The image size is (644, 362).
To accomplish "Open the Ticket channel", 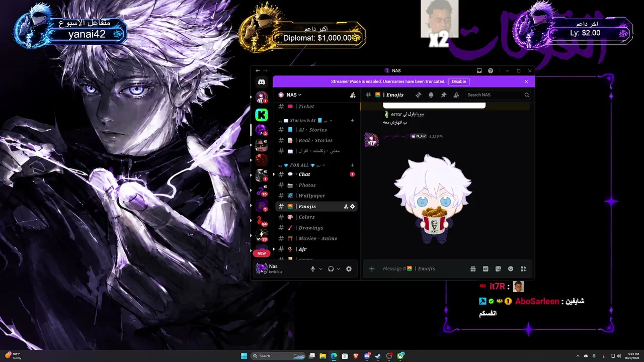I will pos(316,107).
